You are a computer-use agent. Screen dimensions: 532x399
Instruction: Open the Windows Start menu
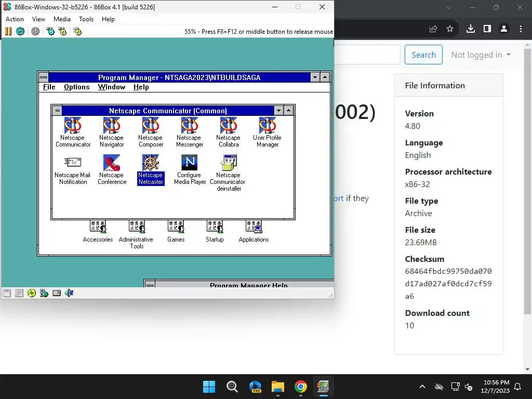pos(209,387)
